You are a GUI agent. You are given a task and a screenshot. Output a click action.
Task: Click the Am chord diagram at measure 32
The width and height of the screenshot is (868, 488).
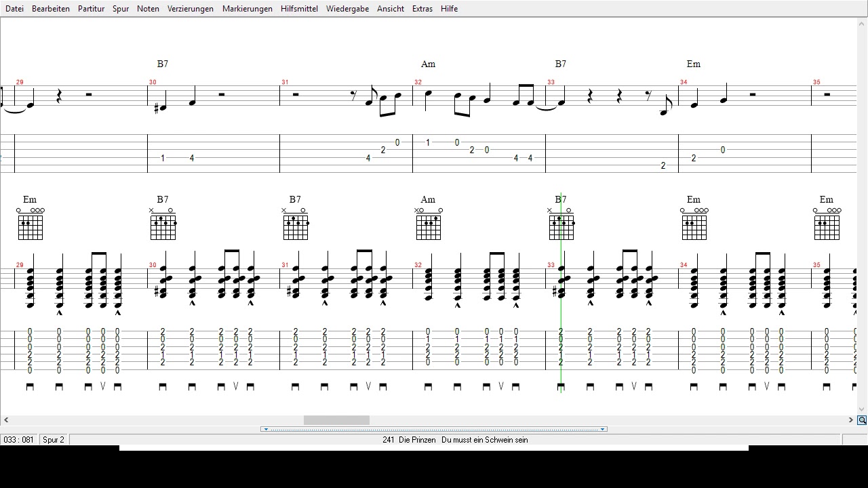(x=429, y=224)
